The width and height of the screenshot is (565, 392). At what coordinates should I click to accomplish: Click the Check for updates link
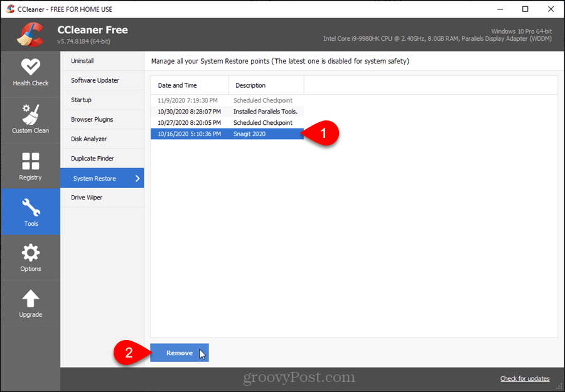coord(525,378)
